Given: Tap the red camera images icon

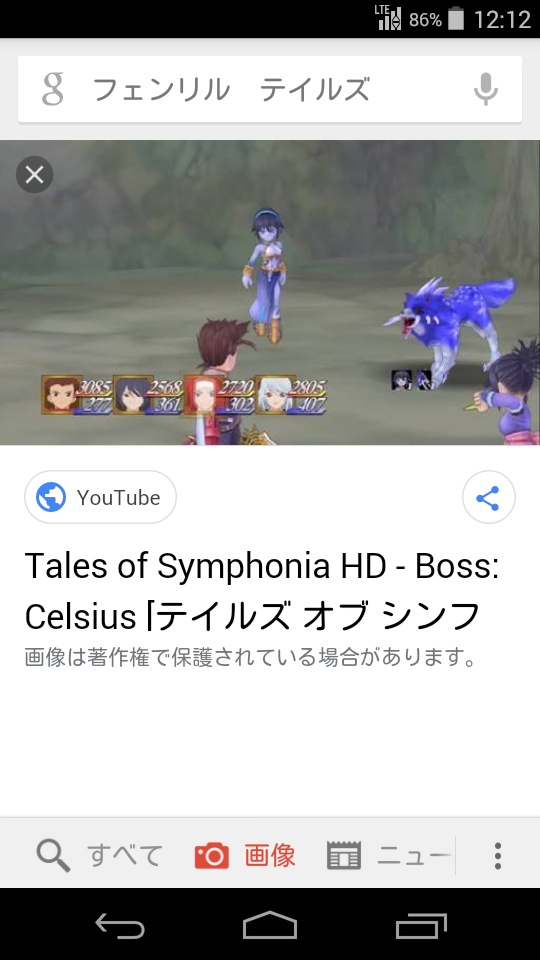Looking at the screenshot, I should [x=212, y=856].
